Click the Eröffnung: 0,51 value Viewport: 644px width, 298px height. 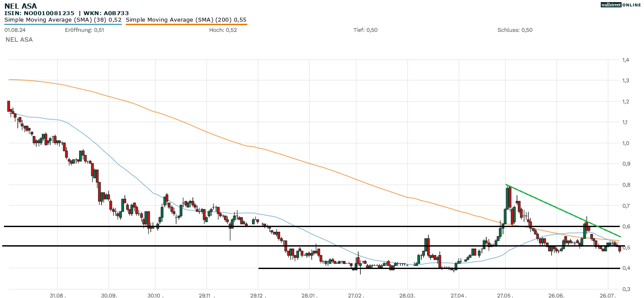click(85, 30)
